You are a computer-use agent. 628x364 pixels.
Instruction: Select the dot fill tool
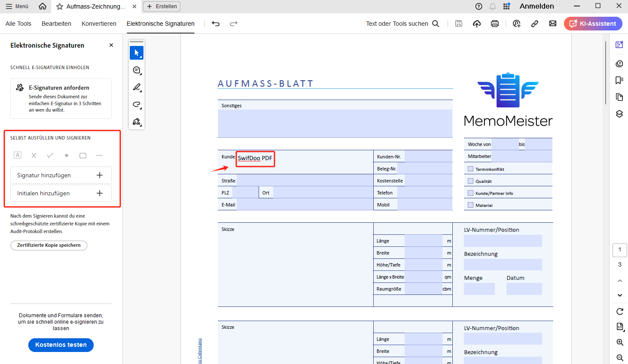point(67,155)
